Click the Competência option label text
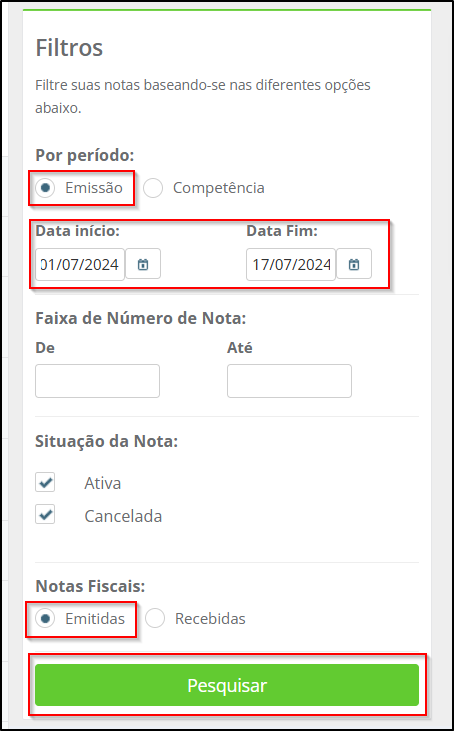This screenshot has width=454, height=731. pyautogui.click(x=219, y=188)
